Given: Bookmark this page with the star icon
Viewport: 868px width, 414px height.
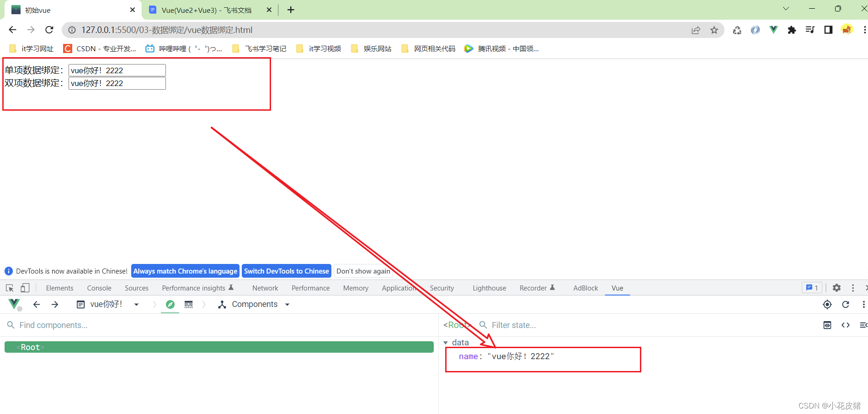Looking at the screenshot, I should (714, 30).
